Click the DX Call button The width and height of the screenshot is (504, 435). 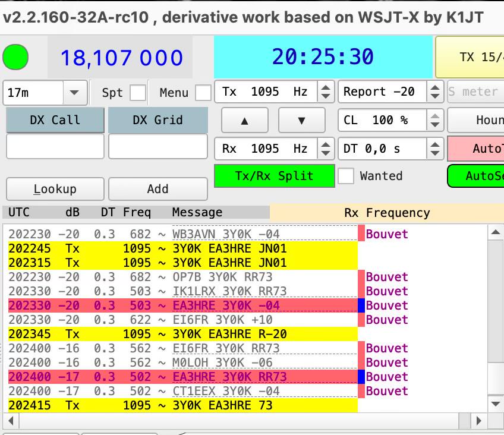point(55,120)
